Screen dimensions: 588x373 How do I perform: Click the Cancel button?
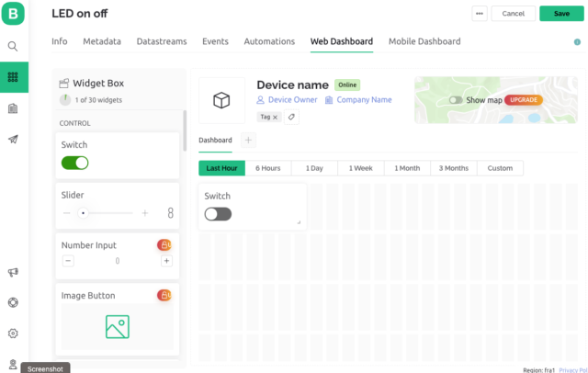(514, 14)
